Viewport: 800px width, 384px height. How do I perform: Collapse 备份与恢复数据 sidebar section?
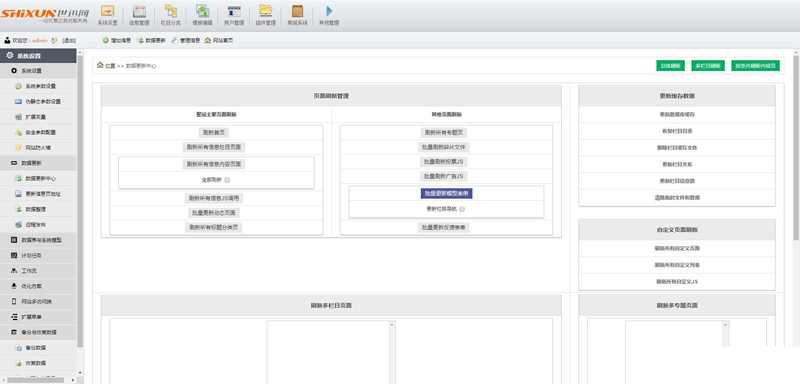tap(38, 332)
